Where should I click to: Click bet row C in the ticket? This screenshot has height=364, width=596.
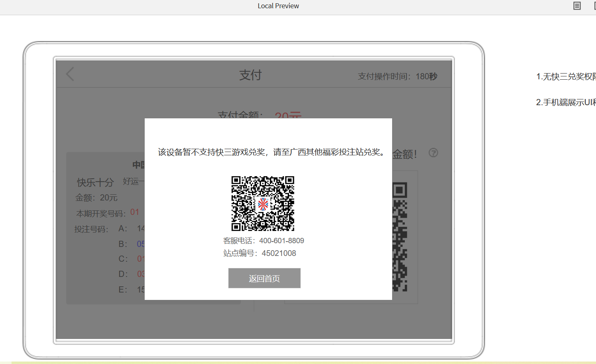132,259
